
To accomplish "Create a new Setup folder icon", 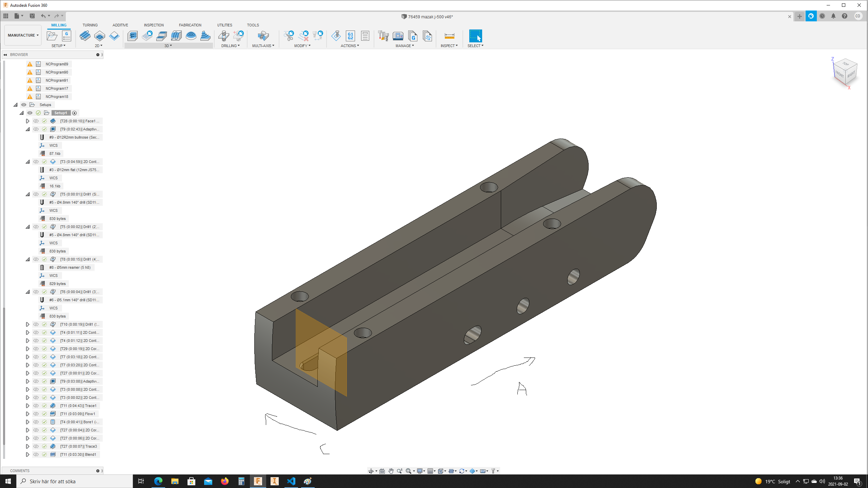I will tap(52, 36).
